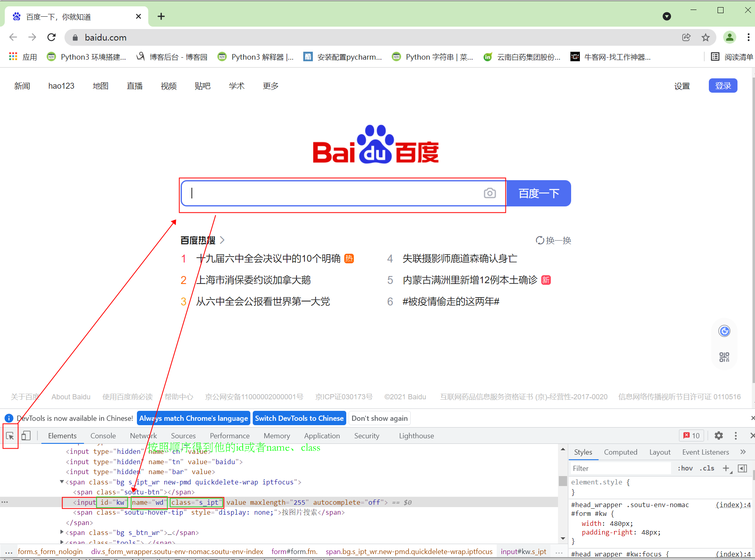The width and height of the screenshot is (755, 560).
Task: Click the 换一换 refresh hot search
Action: [554, 240]
